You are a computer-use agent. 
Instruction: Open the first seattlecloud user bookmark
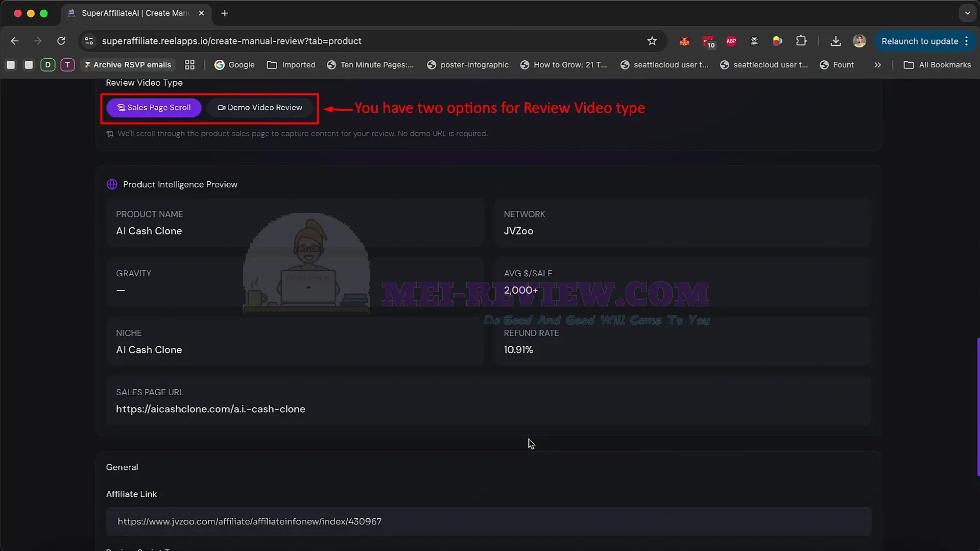click(664, 65)
